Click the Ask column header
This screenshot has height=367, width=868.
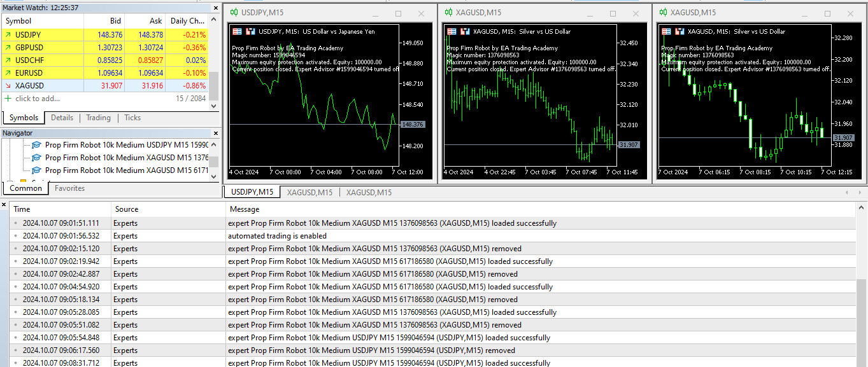point(145,21)
